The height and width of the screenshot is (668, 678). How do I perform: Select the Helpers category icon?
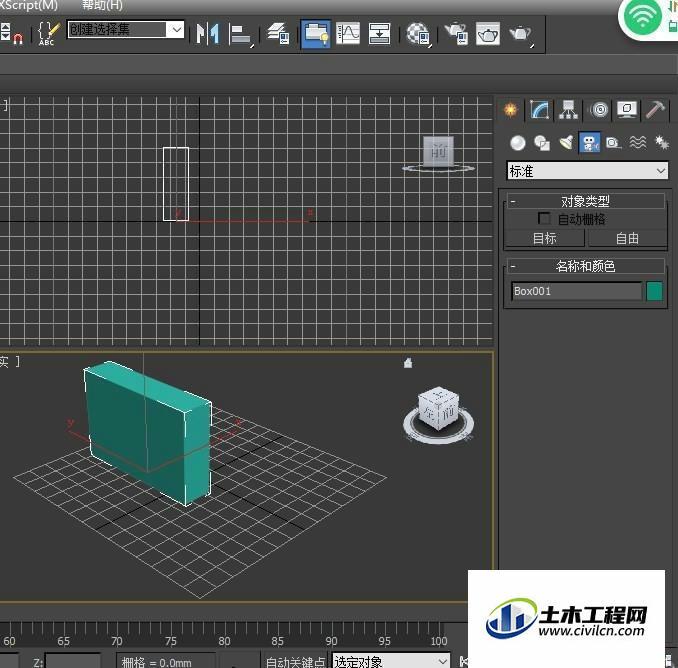613,143
